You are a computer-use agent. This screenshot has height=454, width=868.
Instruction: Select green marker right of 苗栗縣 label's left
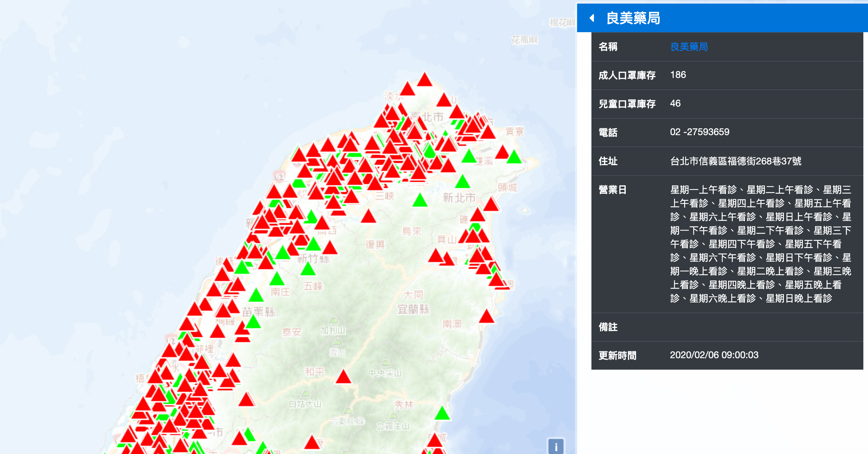pyautogui.click(x=254, y=322)
